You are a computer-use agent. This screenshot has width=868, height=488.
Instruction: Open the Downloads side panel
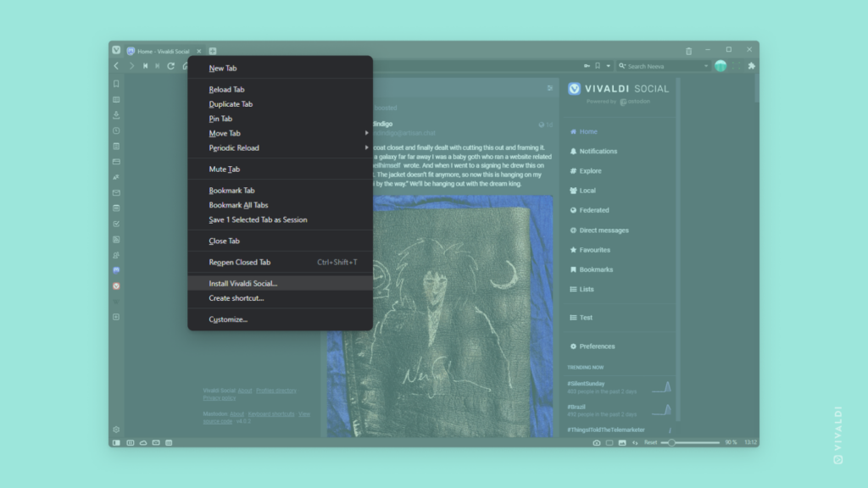pos(116,115)
